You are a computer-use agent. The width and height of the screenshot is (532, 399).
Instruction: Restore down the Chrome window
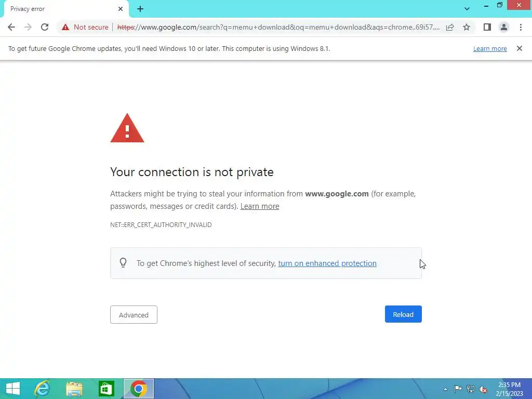pyautogui.click(x=499, y=5)
